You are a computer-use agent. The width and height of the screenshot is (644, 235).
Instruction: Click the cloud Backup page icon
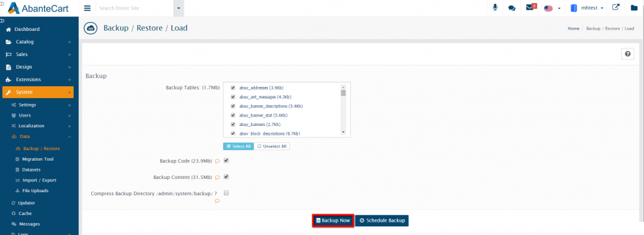91,28
